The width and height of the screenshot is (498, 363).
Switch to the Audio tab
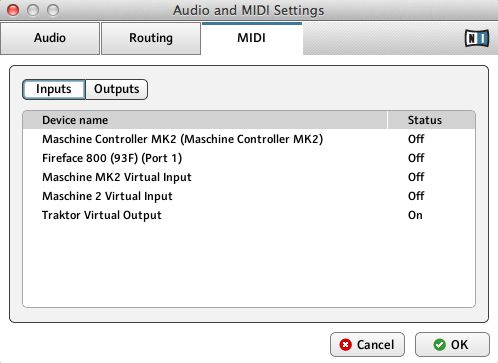tap(50, 38)
